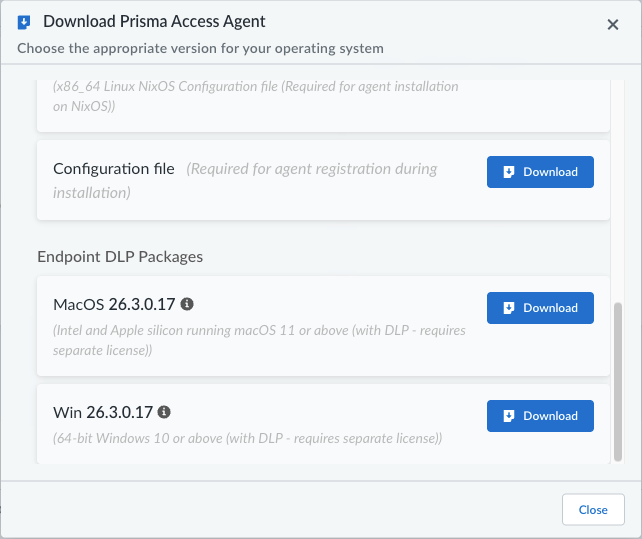This screenshot has height=539, width=642.
Task: Download the MacOS 26.3.0.17 DLP package
Action: tap(540, 308)
